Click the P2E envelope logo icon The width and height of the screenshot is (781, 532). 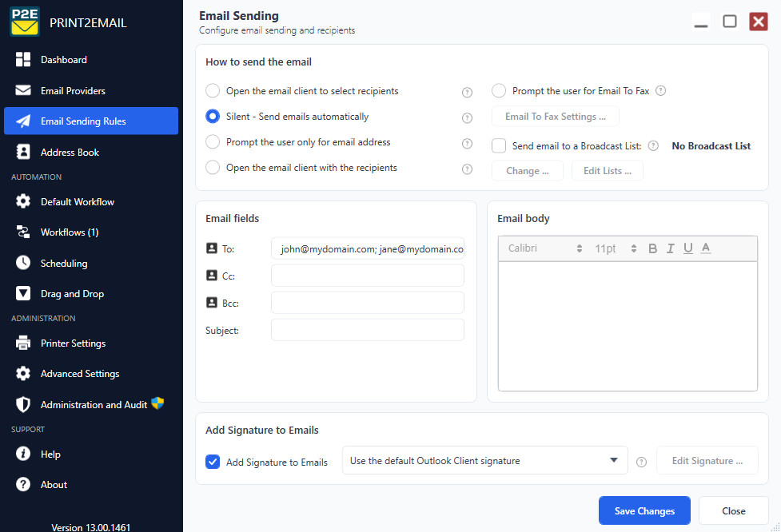point(25,22)
